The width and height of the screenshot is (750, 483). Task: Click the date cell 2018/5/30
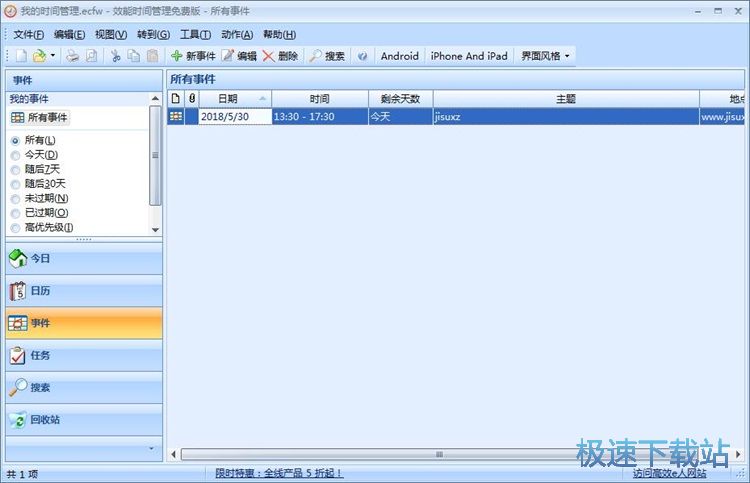235,116
